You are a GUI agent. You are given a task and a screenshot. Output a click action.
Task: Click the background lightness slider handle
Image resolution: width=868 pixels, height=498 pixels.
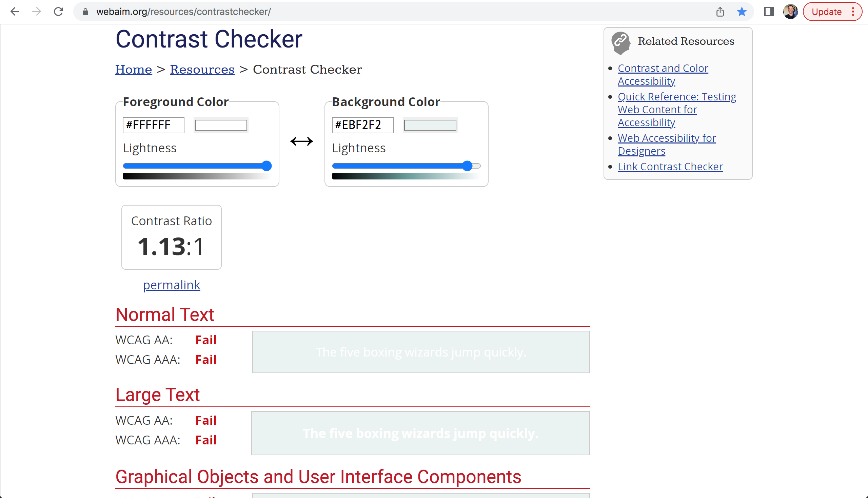pos(467,166)
